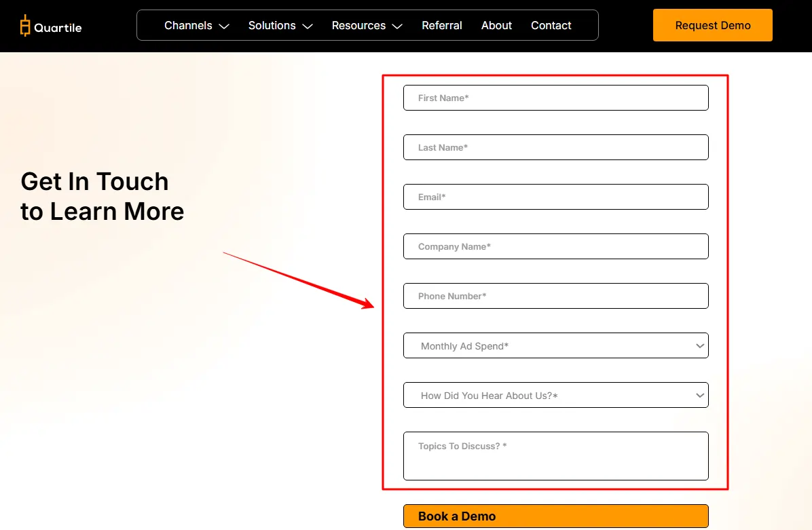This screenshot has height=530, width=812.
Task: Open the About page
Action: [496, 25]
